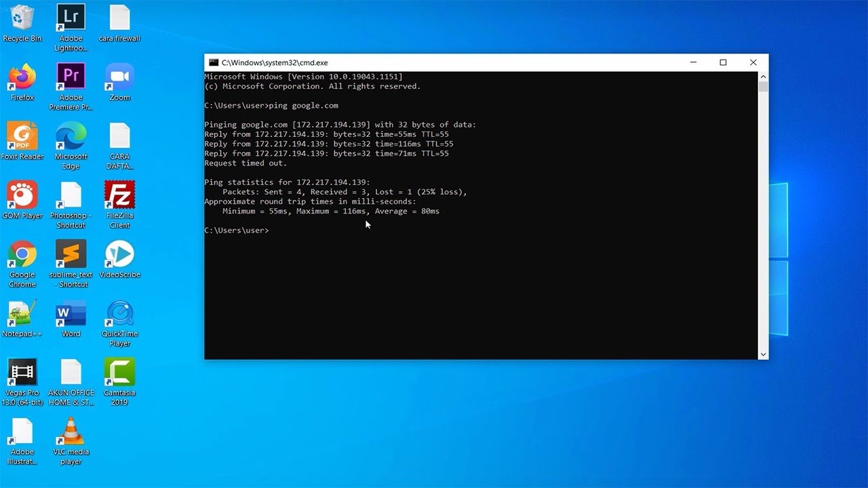Click the reply line with time=116ms

coord(329,144)
